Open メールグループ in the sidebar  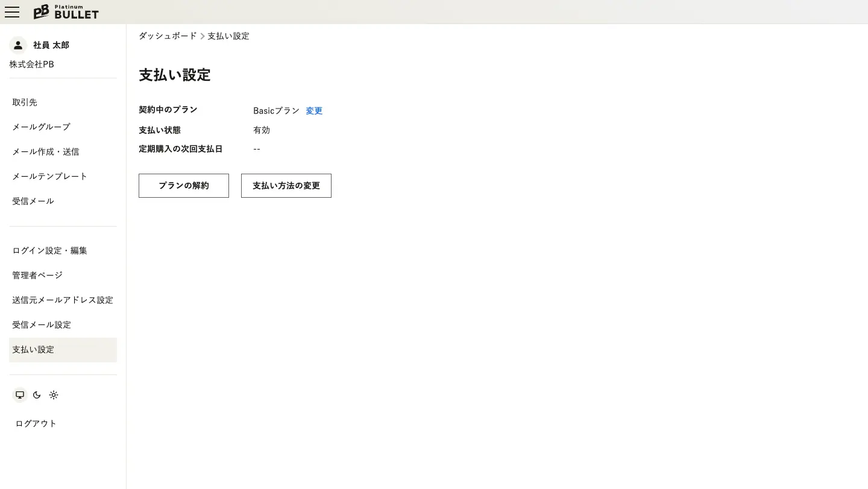point(41,127)
